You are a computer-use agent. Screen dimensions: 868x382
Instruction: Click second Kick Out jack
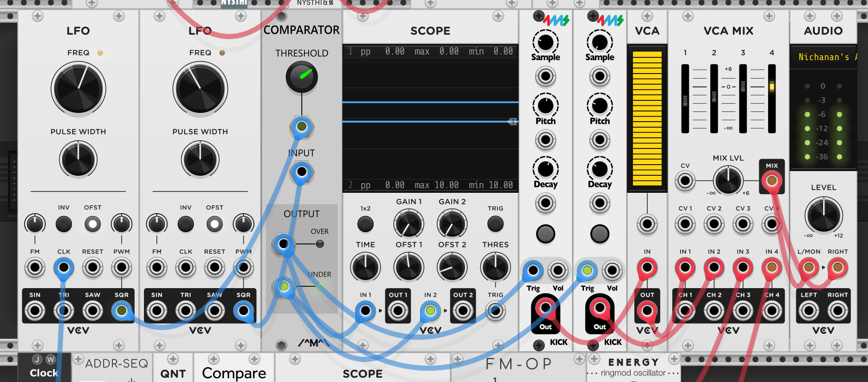600,307
